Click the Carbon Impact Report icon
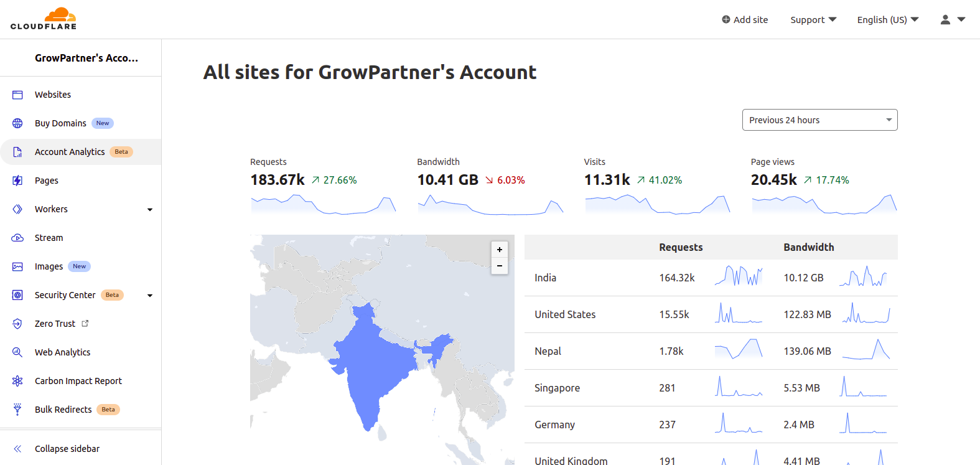 click(x=17, y=381)
